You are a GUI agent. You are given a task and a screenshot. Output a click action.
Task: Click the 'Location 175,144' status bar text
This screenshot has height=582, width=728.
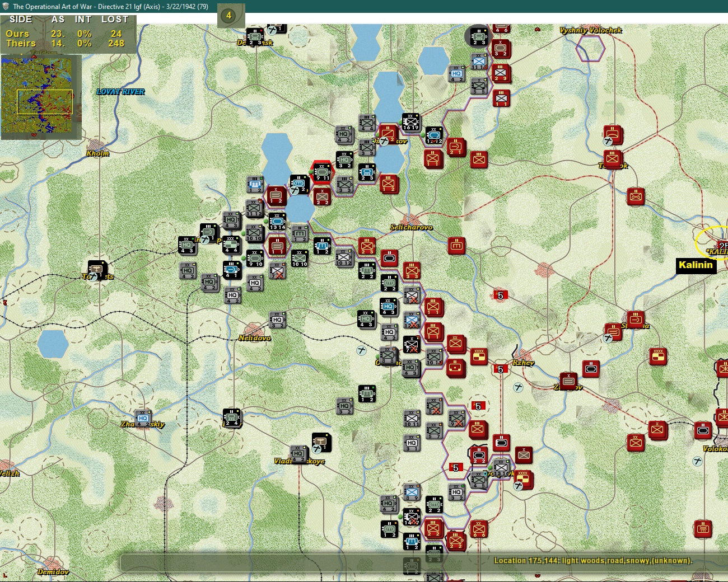(594, 561)
